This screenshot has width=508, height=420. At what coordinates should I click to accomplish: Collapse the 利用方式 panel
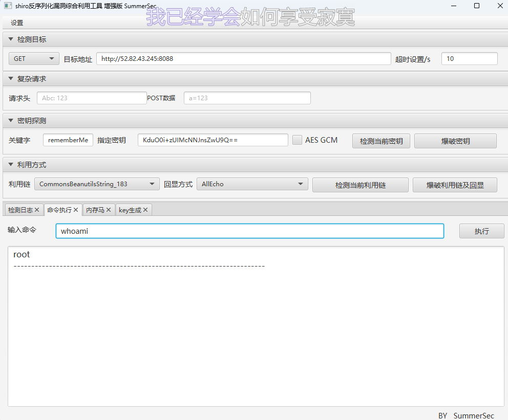pos(11,165)
